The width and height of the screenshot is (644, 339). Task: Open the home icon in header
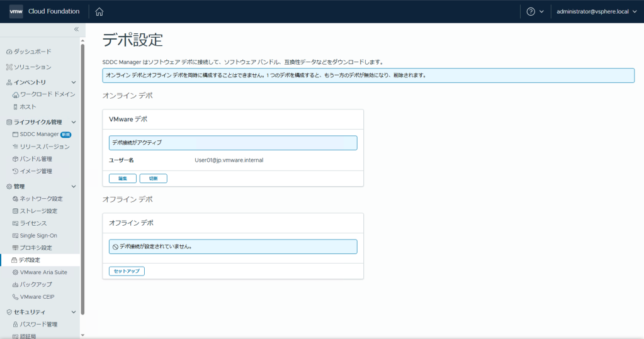click(99, 11)
